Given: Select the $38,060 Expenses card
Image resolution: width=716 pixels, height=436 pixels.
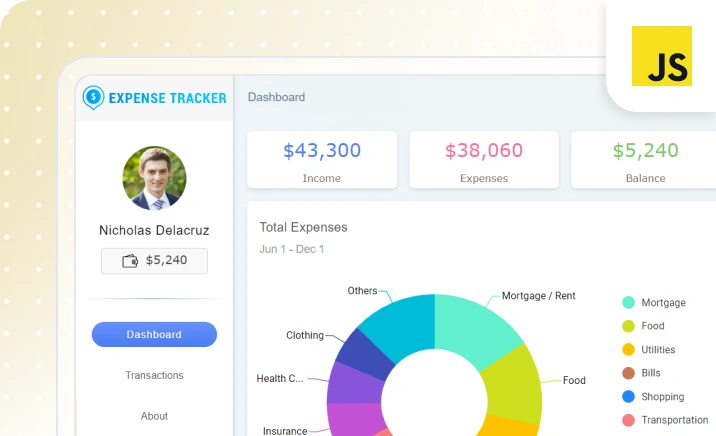Looking at the screenshot, I should coord(484,160).
